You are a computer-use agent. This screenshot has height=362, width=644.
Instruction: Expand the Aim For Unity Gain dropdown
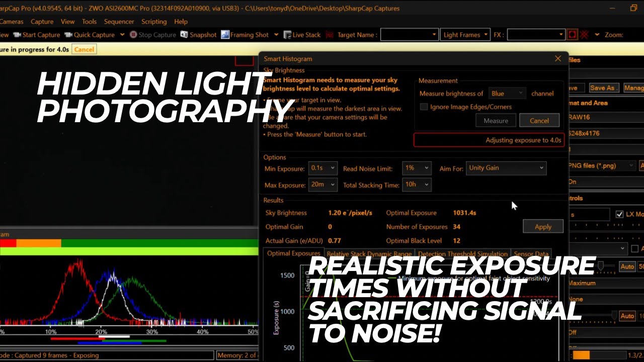(507, 168)
